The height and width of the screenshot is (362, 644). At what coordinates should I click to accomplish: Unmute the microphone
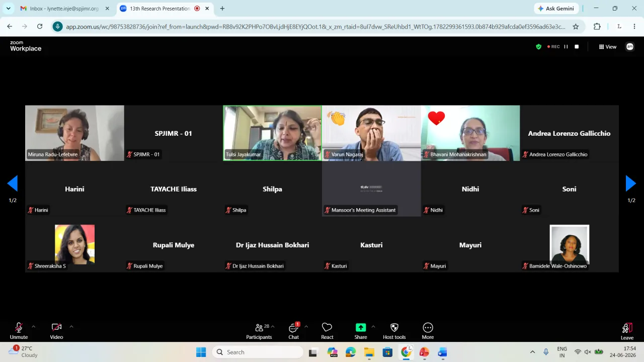point(19,331)
